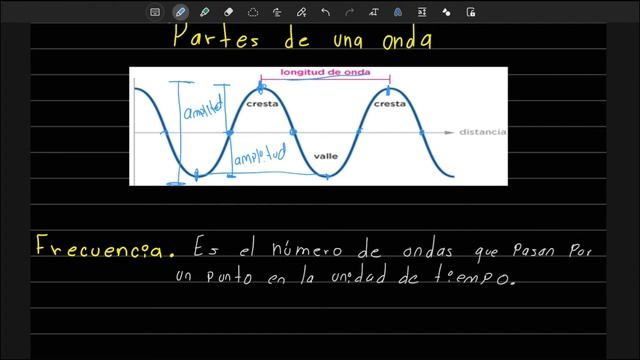Click the first 'cresta' label
This screenshot has width=640, height=360.
click(262, 104)
